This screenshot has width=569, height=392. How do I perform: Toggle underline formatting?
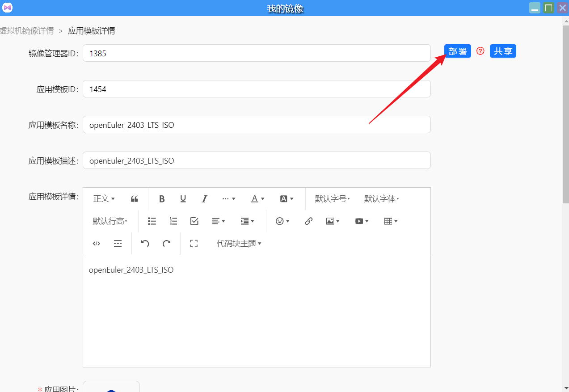(183, 199)
